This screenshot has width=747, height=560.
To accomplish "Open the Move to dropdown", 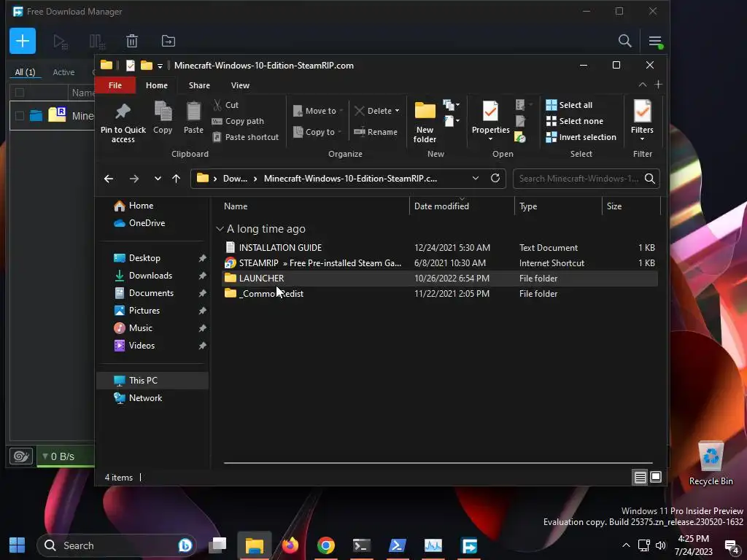I will coord(318,111).
